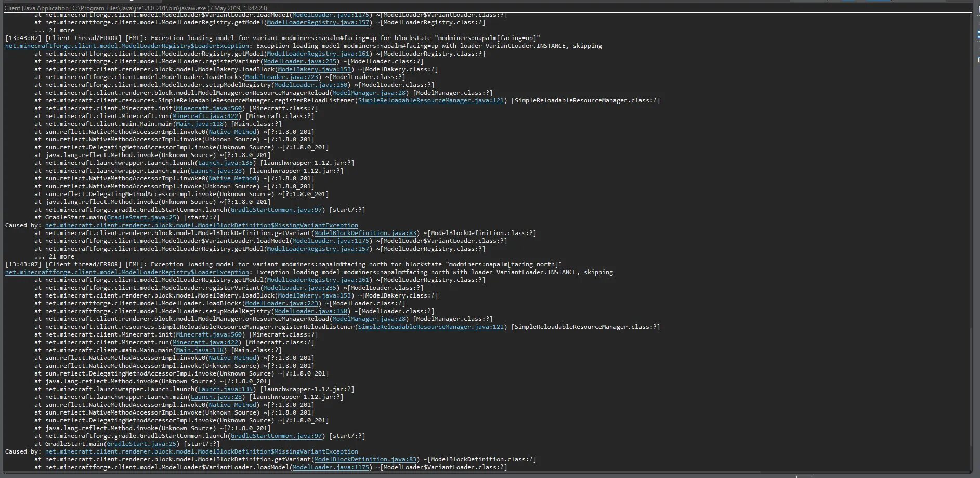The image size is (980, 478).
Task: Open ModelLoader.java:223 link in facing=north trace
Action: click(282, 303)
